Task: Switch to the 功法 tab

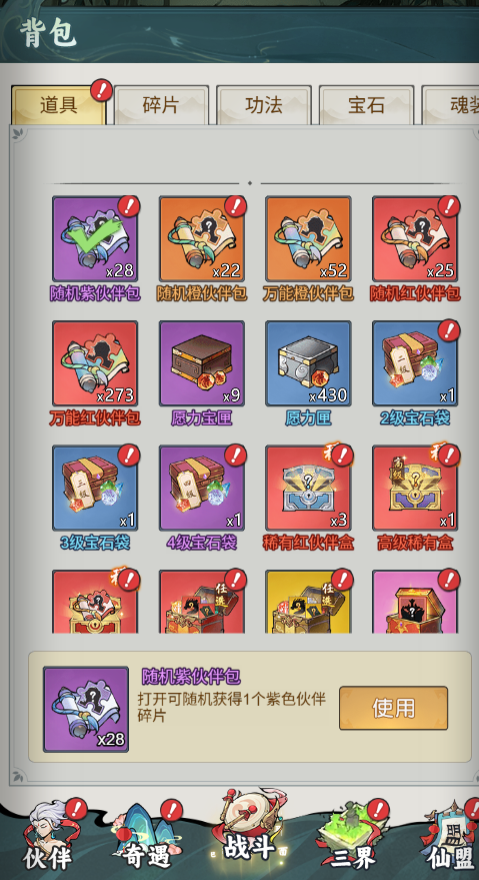Action: (264, 105)
